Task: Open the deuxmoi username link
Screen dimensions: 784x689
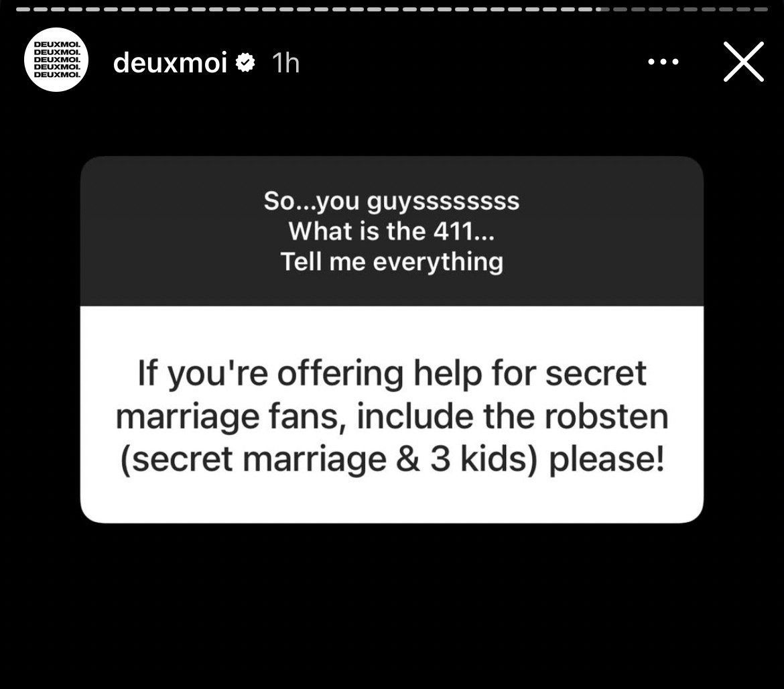Action: tap(170, 62)
